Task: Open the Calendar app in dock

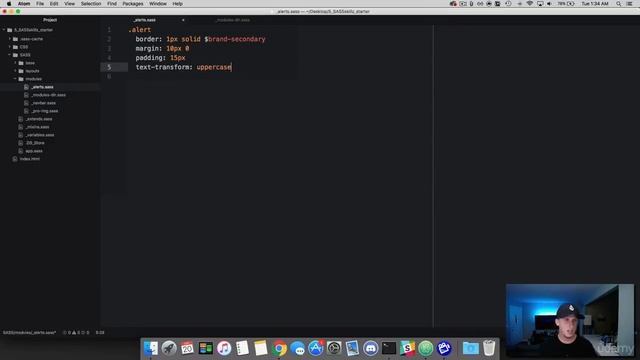Action: coord(187,348)
